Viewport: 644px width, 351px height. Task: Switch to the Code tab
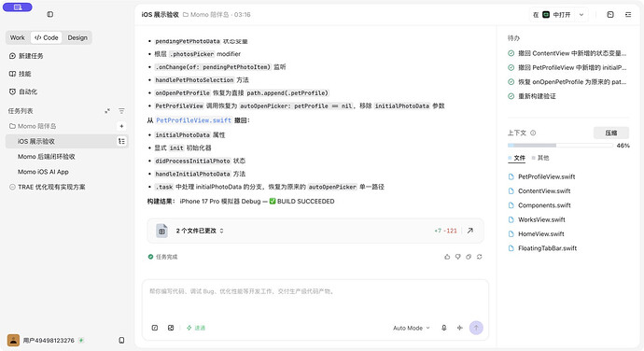tap(47, 37)
